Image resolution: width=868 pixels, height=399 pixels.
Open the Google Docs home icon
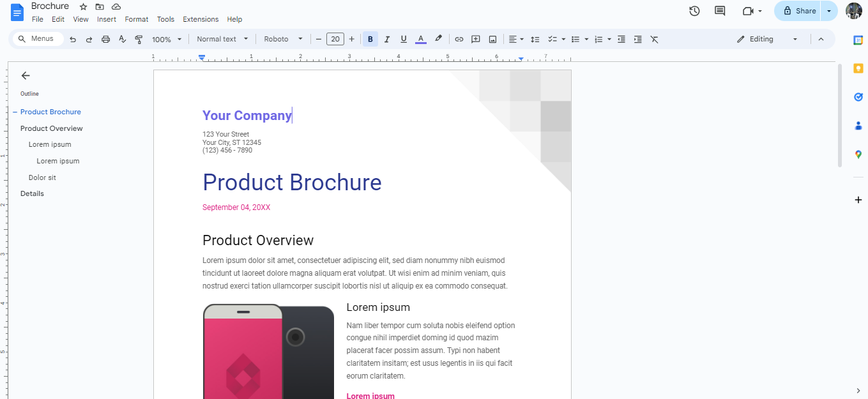click(x=17, y=12)
